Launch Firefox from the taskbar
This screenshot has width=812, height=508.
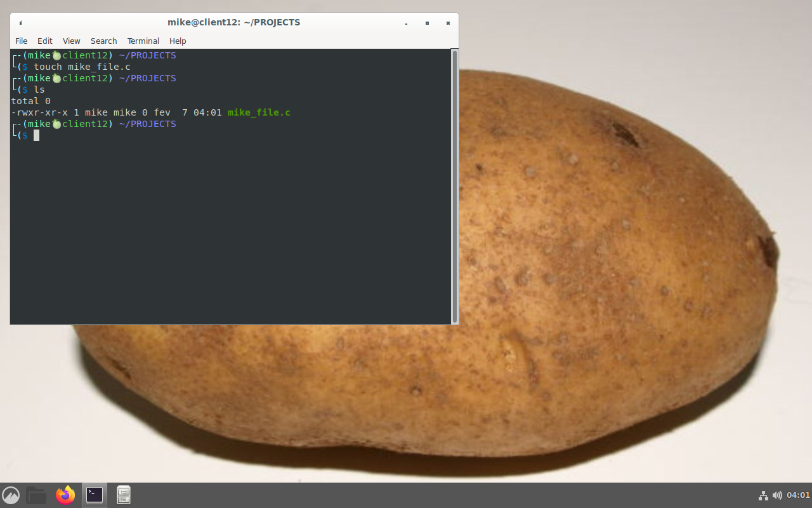coord(65,495)
